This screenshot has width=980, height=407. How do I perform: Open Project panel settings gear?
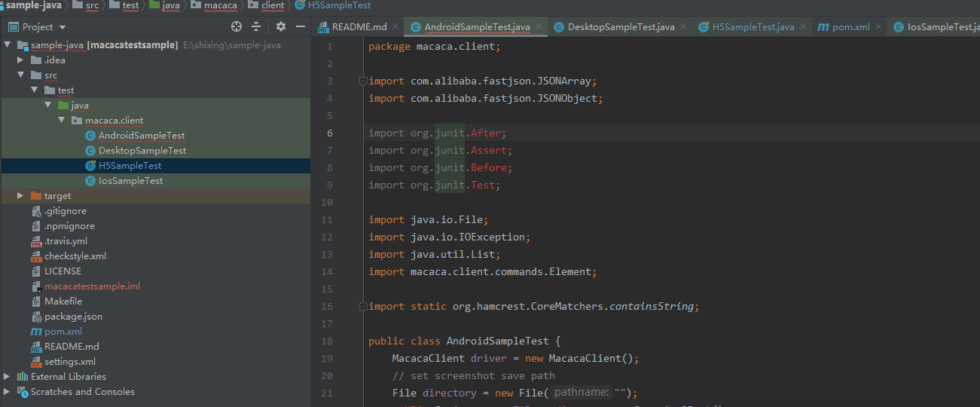coord(281,26)
